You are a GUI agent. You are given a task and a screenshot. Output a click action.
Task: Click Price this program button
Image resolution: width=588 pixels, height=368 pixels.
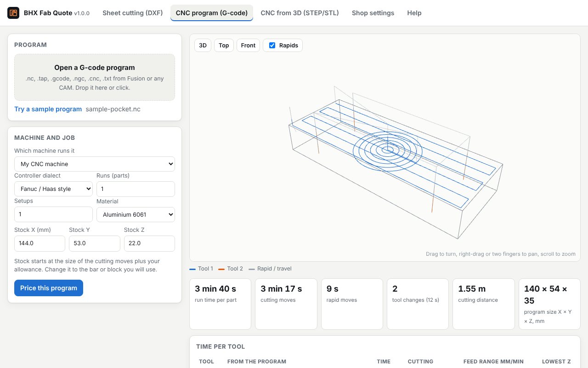tap(49, 288)
